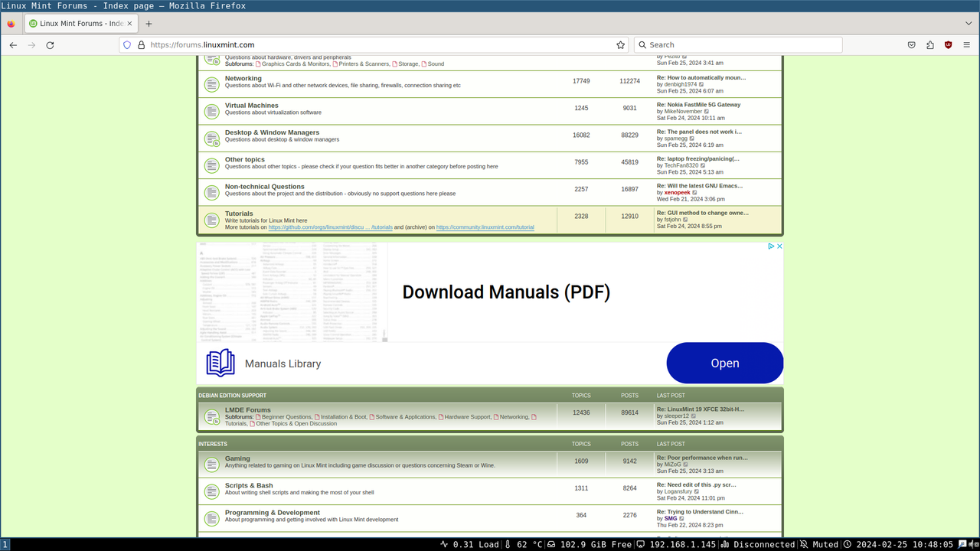Viewport: 980px width, 551px height.
Task: Click the Programming & Development forum icon
Action: click(x=211, y=518)
